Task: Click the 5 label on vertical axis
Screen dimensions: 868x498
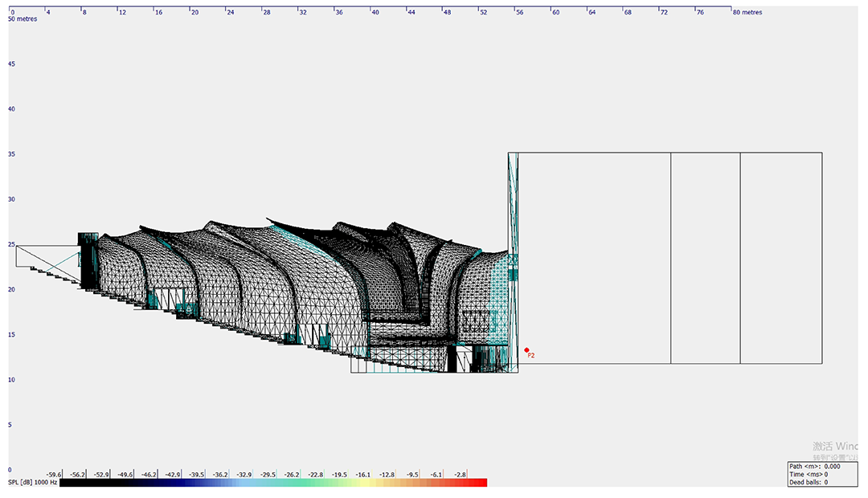Action: [10, 425]
